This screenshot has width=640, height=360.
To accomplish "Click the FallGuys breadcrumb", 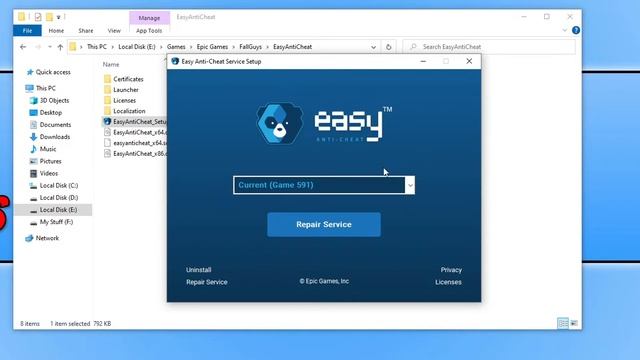I will point(250,47).
